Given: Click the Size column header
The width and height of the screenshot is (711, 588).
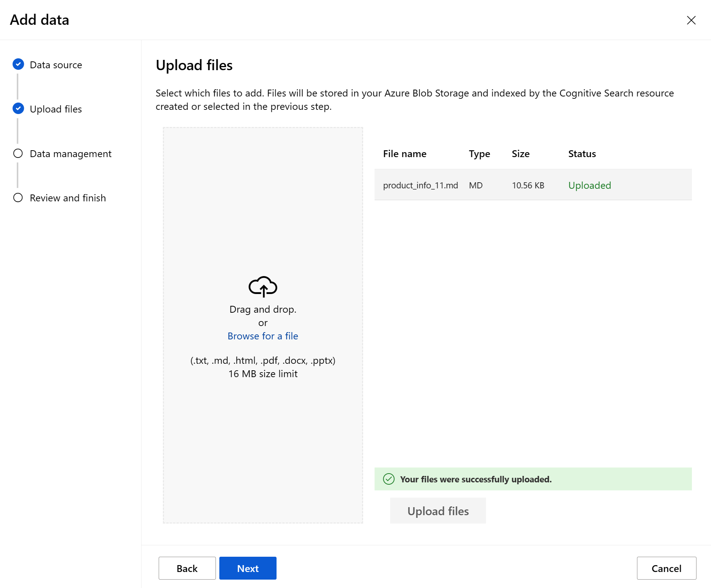Looking at the screenshot, I should click(521, 154).
